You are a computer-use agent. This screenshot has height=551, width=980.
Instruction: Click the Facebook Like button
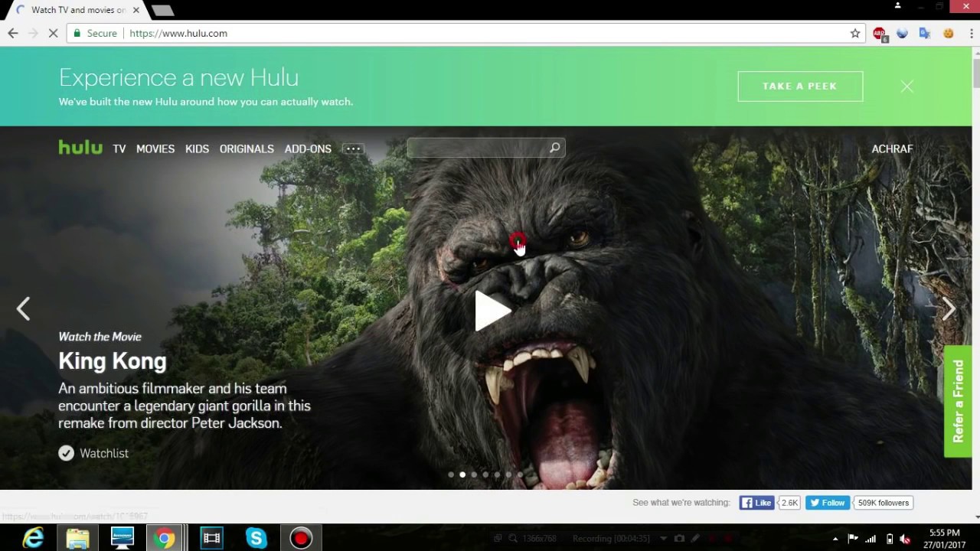tap(756, 503)
